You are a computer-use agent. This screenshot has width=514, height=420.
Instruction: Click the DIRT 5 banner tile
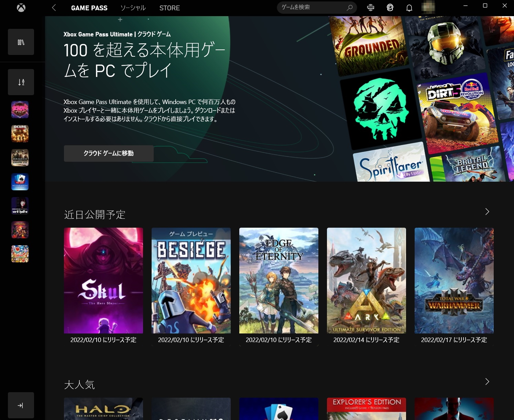[457, 113]
